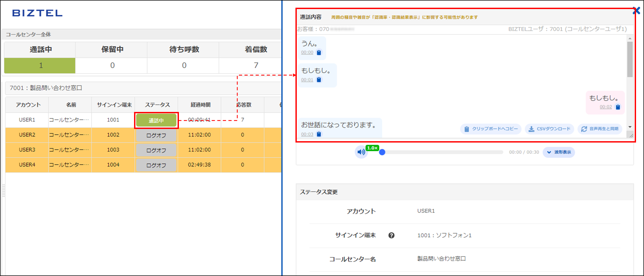Toggle the 通話中 status for USER1
This screenshot has height=276, width=644.
pos(156,120)
